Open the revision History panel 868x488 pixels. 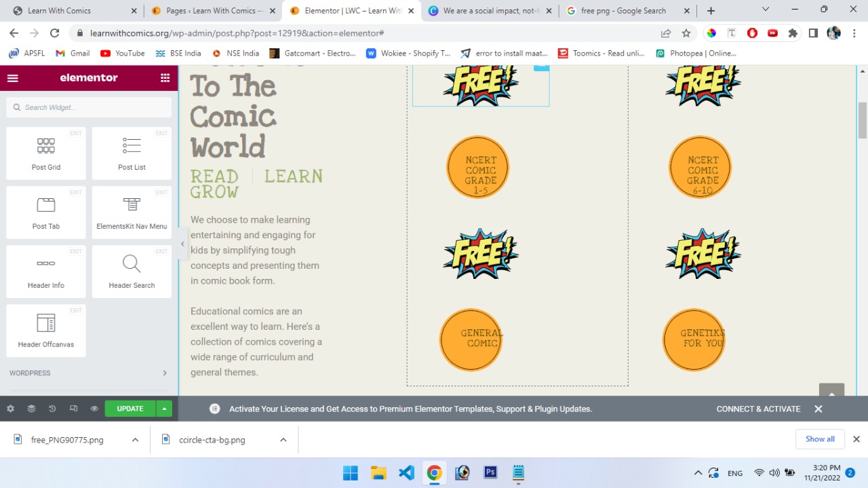point(52,409)
